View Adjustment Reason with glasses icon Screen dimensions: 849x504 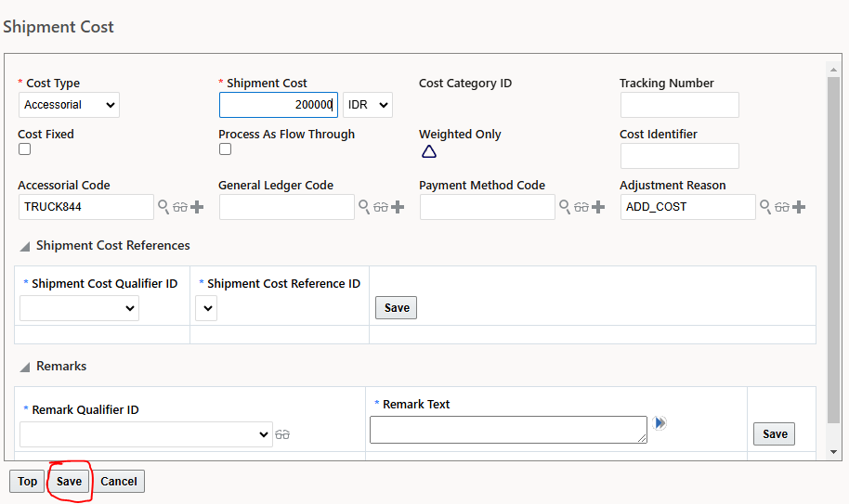tap(782, 207)
